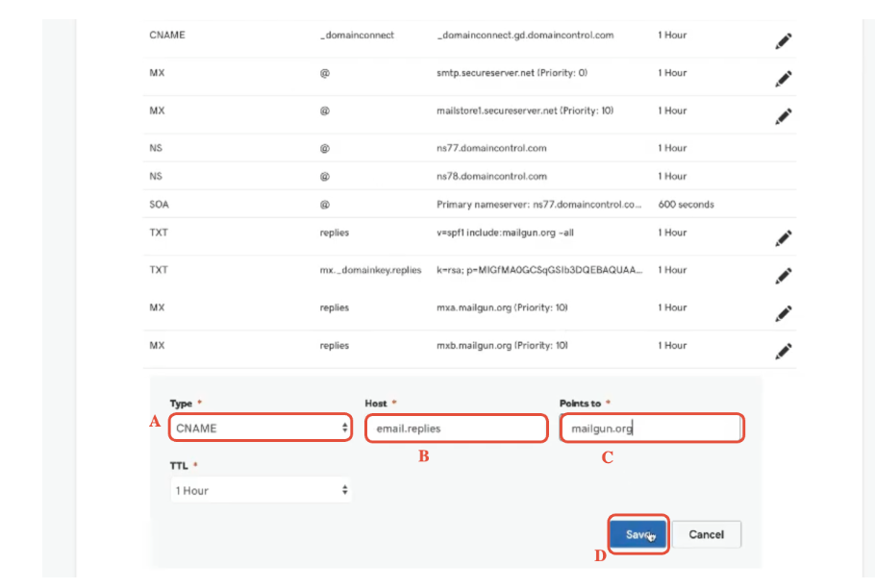This screenshot has height=588, width=875.
Task: Edit the mxb.mailgun.org MX record
Action: (x=784, y=351)
